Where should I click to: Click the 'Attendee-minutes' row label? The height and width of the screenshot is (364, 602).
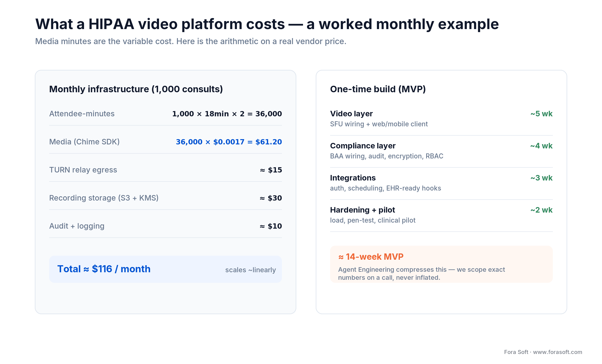[82, 114]
